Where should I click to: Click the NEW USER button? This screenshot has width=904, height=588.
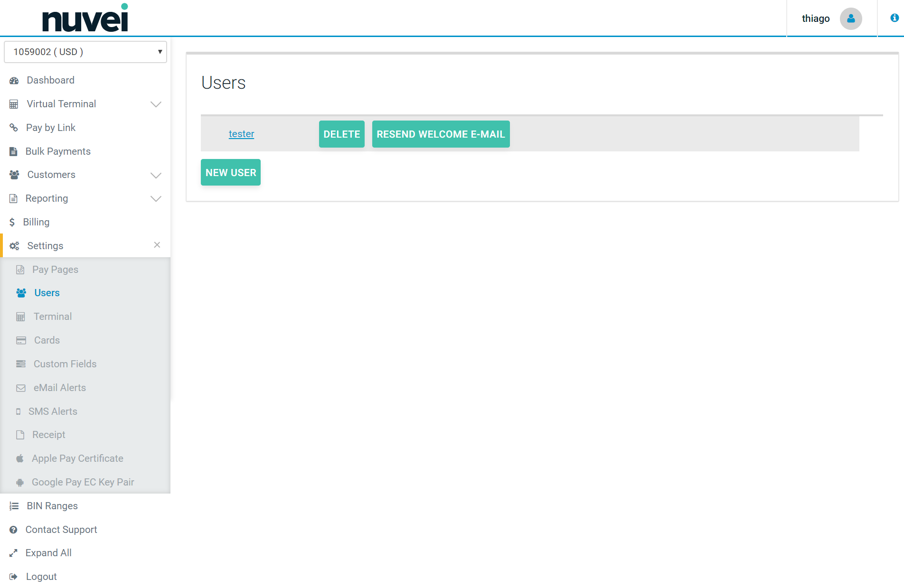coord(231,172)
